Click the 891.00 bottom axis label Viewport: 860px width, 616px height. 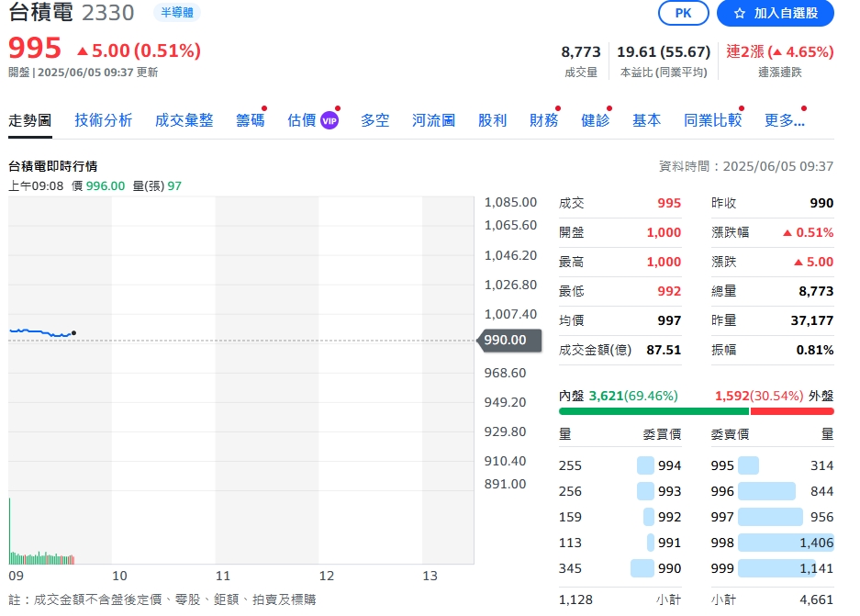click(x=505, y=484)
